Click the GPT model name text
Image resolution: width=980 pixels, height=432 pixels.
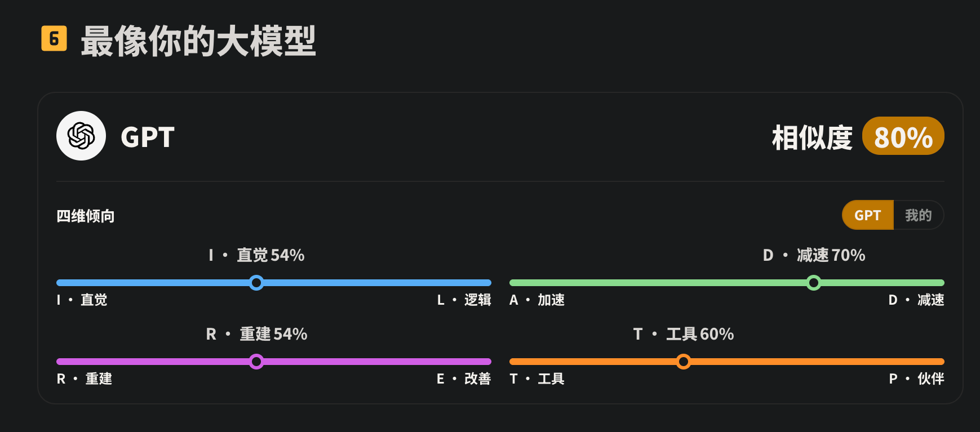click(148, 137)
